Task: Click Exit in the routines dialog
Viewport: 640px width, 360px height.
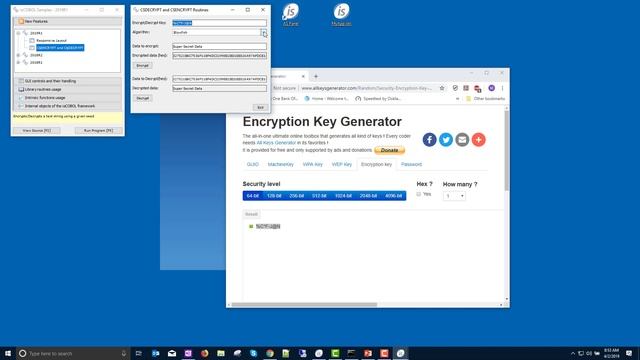Action: (x=260, y=107)
